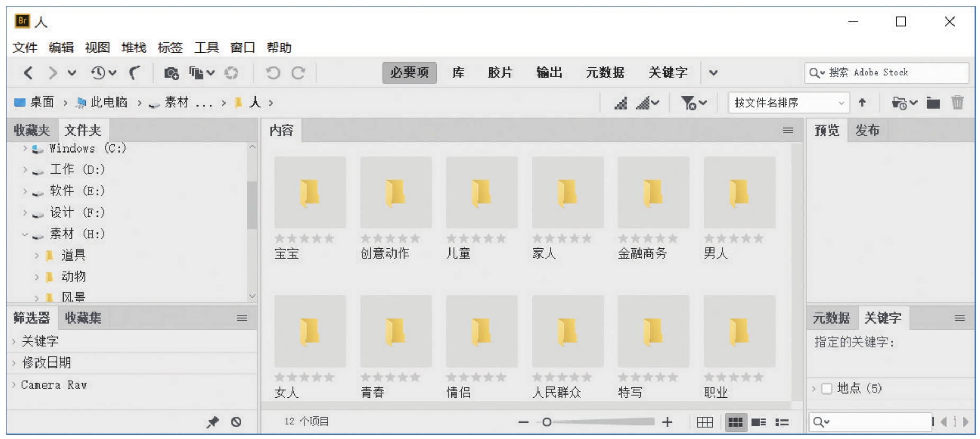Switch to thumbnails view mode
980x439 pixels.
(735, 422)
